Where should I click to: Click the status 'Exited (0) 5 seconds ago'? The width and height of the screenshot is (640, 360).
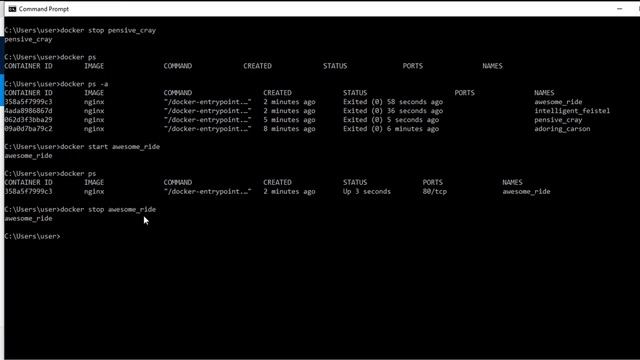point(391,120)
